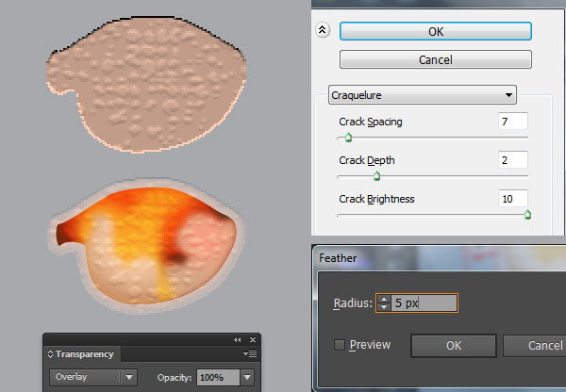Cycle Transparency panel view using tab arrows

[x=50, y=354]
